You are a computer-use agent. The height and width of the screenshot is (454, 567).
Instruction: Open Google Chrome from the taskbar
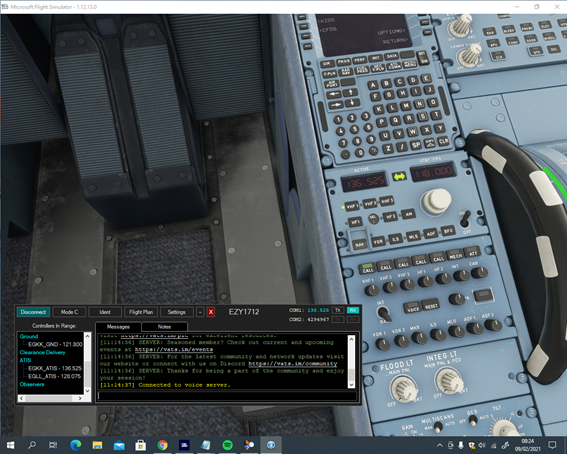[x=162, y=445]
